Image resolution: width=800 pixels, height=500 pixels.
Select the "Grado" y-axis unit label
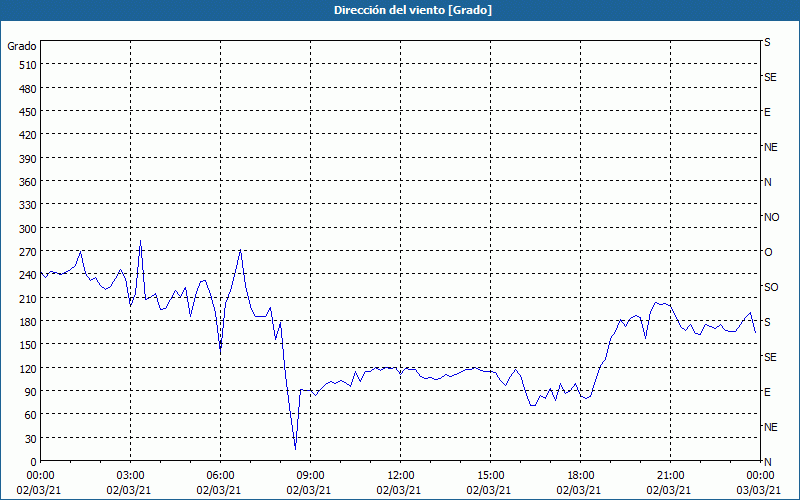click(22, 46)
